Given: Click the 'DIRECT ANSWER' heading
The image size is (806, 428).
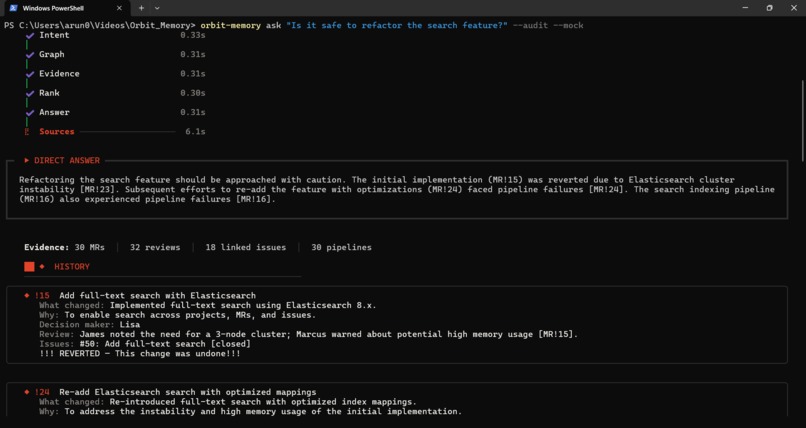Looking at the screenshot, I should pyautogui.click(x=67, y=161).
